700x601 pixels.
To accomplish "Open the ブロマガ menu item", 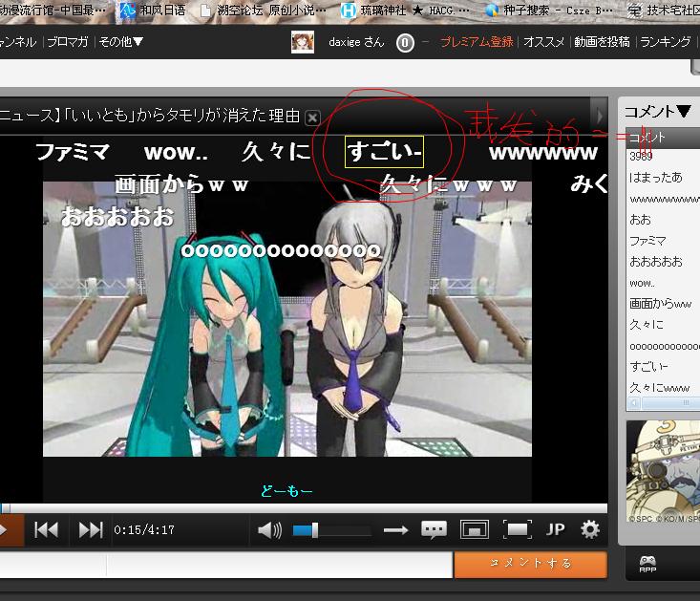I will pos(68,41).
